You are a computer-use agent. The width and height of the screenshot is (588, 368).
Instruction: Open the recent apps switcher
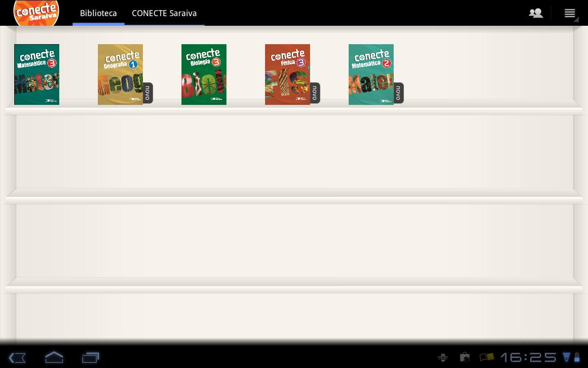coord(90,357)
